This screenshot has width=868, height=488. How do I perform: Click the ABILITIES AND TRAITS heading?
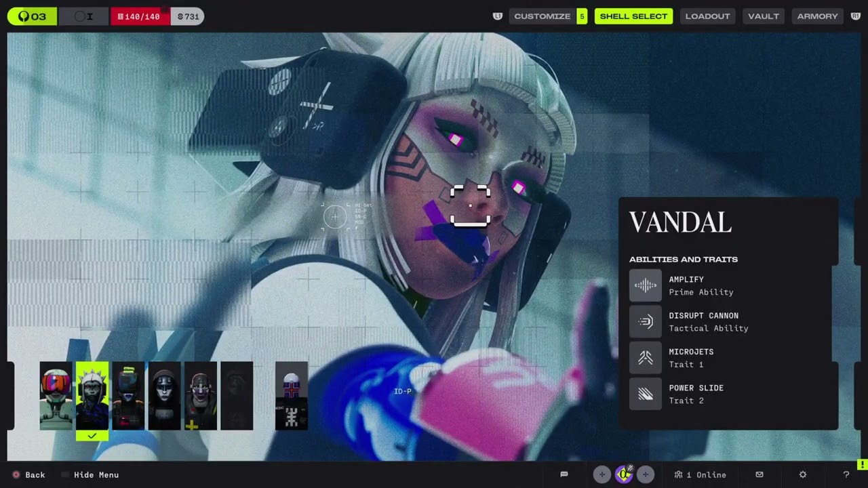pyautogui.click(x=684, y=260)
